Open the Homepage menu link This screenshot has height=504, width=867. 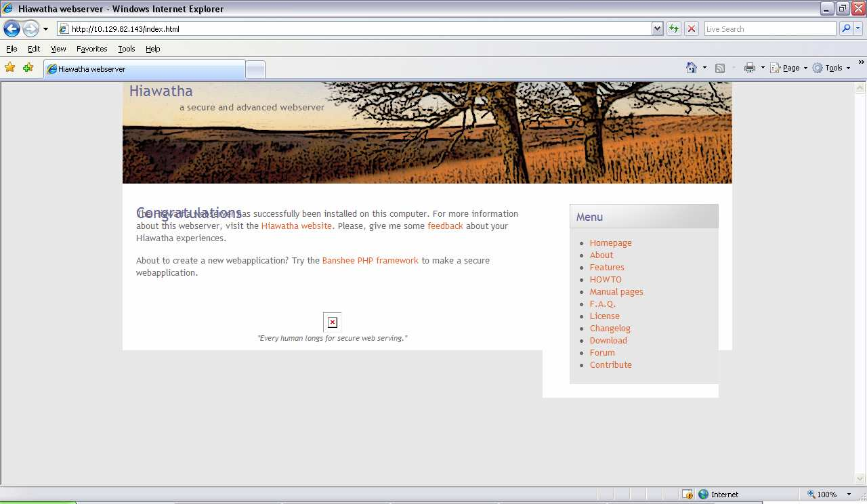[610, 243]
